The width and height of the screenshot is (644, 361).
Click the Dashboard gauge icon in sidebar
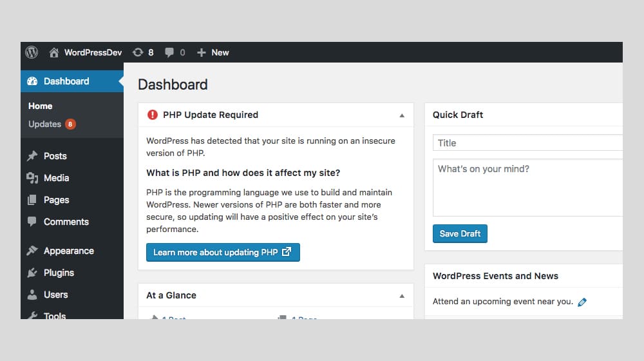[x=32, y=81]
